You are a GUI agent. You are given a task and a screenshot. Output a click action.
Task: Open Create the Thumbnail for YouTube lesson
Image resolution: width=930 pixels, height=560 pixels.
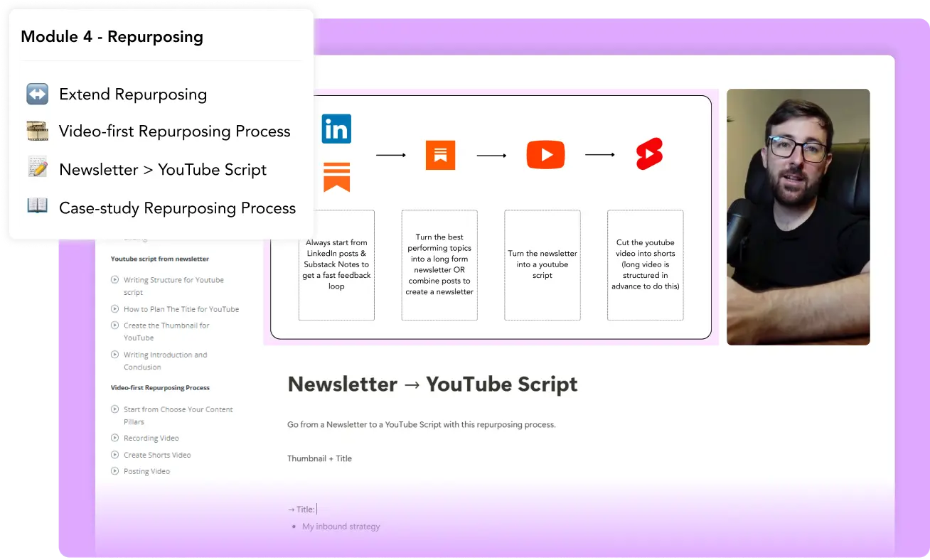tap(166, 331)
